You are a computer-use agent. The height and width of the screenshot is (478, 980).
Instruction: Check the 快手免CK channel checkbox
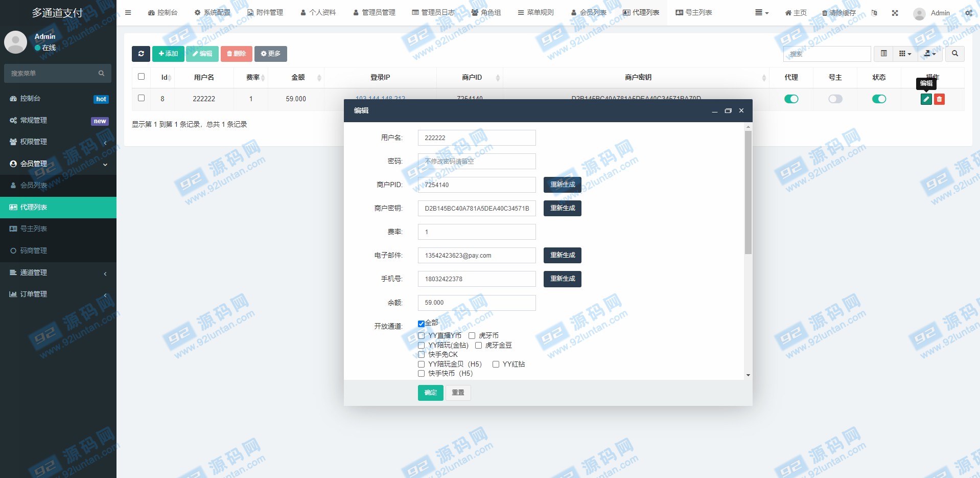coord(421,354)
